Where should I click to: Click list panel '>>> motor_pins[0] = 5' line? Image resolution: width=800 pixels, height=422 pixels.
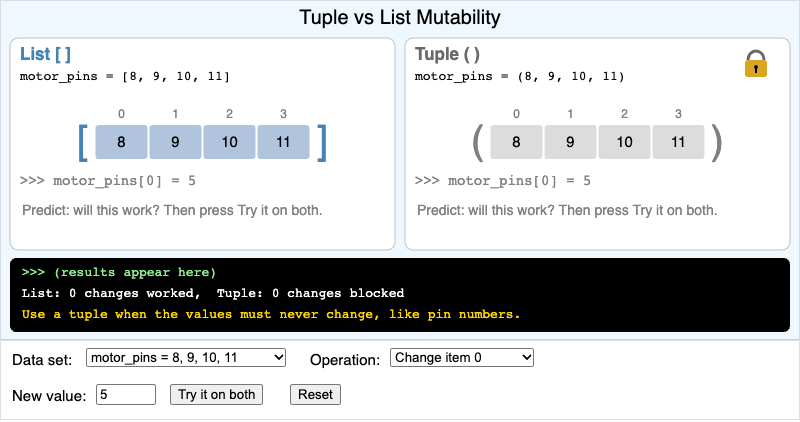pyautogui.click(x=108, y=181)
